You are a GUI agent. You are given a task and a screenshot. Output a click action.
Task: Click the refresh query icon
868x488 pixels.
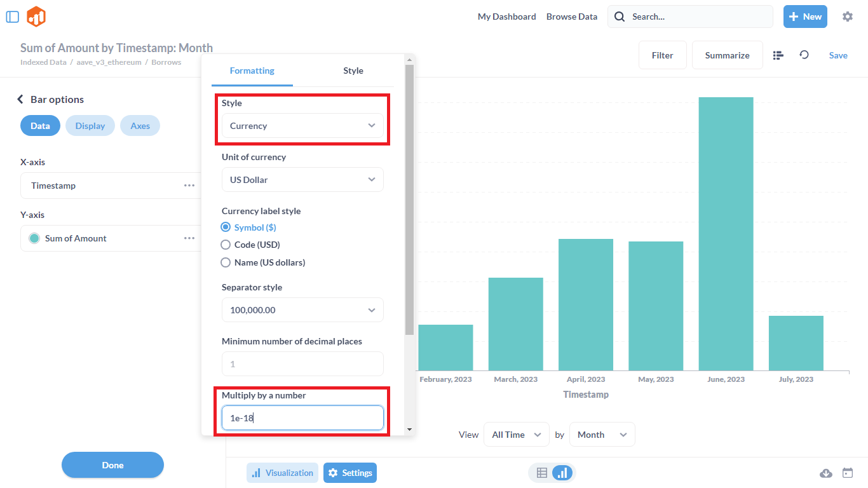pos(804,55)
